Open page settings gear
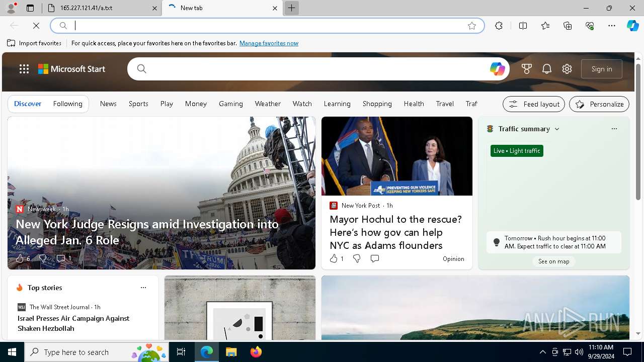Screen dimensions: 644x362 click(567, 69)
